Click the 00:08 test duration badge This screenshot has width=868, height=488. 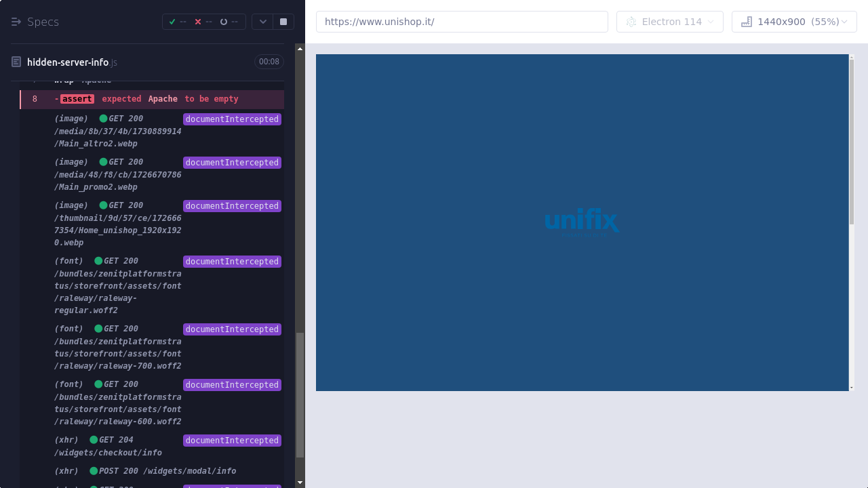pyautogui.click(x=269, y=62)
